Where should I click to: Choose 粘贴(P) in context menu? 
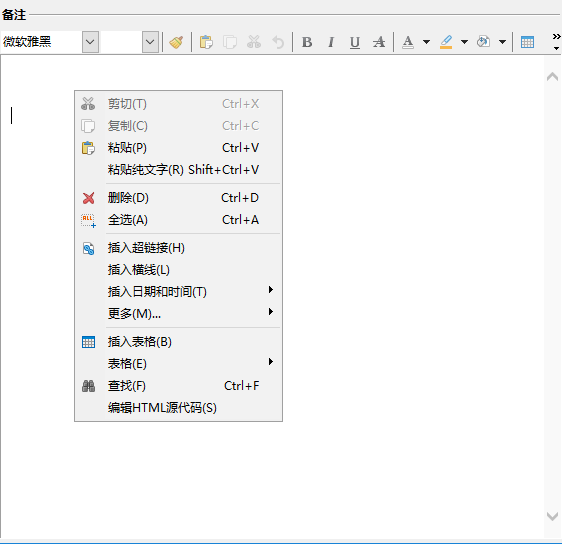pyautogui.click(x=178, y=148)
